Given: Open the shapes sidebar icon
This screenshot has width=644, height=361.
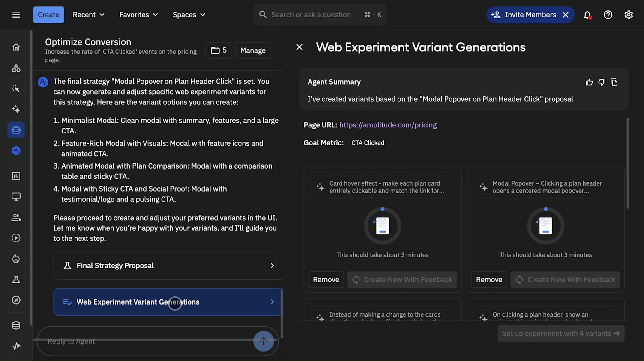Looking at the screenshot, I should coord(16,68).
